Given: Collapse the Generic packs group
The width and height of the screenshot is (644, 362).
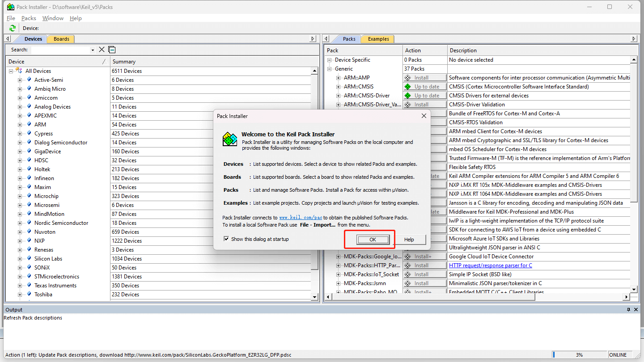Looking at the screenshot, I should [x=330, y=69].
